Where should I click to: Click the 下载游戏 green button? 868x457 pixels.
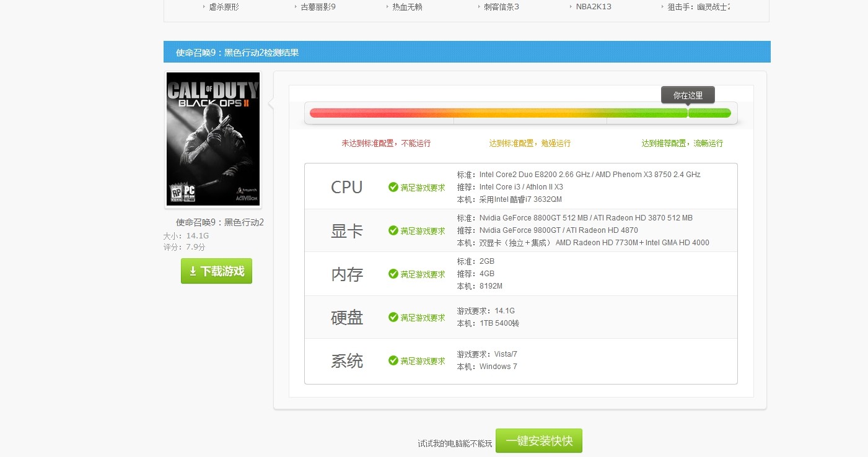pos(216,271)
